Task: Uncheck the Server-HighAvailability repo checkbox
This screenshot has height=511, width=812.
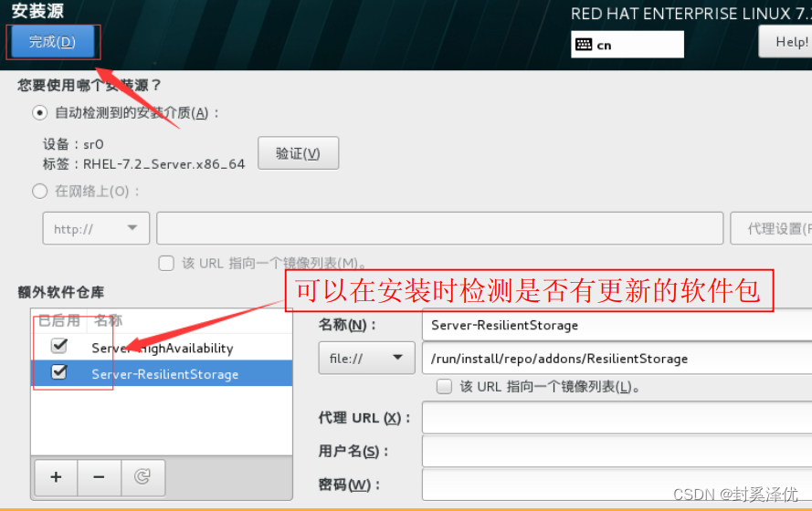Action: pyautogui.click(x=59, y=346)
